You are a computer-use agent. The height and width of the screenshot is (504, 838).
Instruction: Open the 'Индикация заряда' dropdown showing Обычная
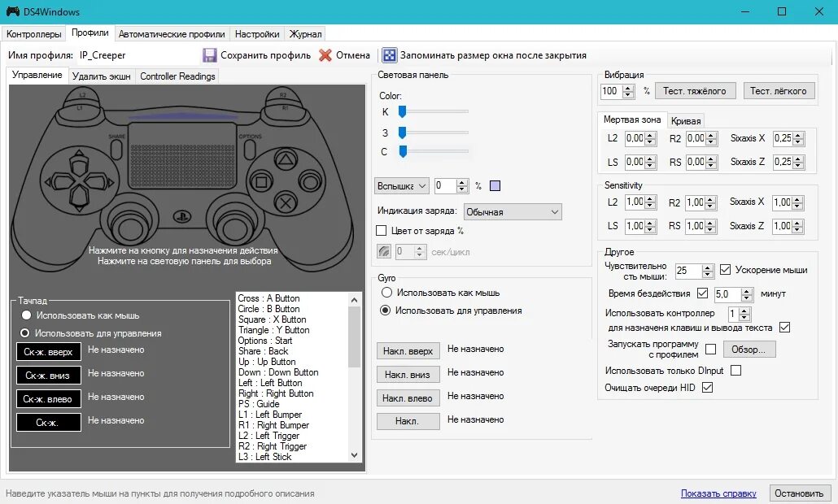(513, 212)
